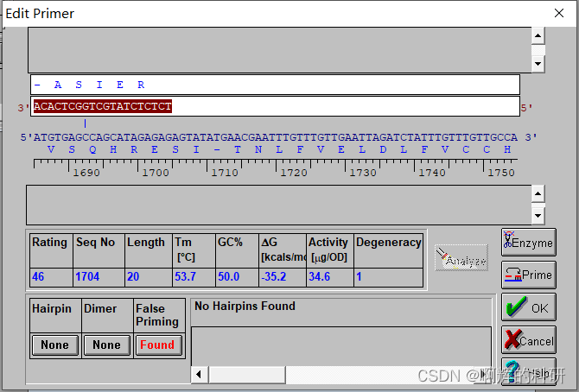The width and height of the screenshot is (579, 392).
Task: Close the Edit Primer dialog
Action: pyautogui.click(x=559, y=13)
